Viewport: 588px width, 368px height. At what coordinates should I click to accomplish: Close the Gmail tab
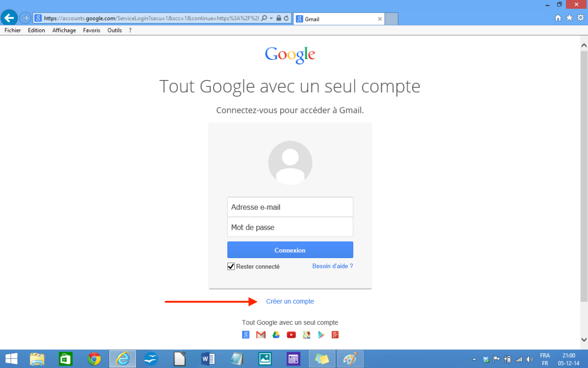coord(380,19)
